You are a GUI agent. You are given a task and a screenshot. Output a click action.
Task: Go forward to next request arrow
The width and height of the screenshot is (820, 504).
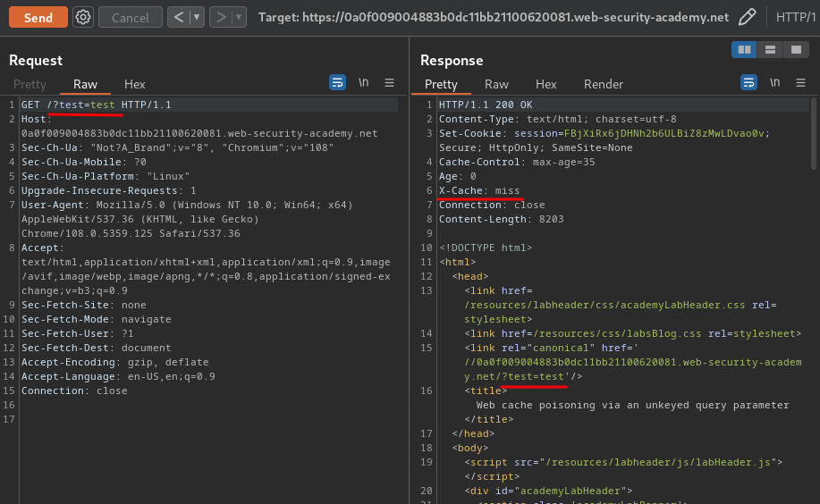(x=221, y=17)
